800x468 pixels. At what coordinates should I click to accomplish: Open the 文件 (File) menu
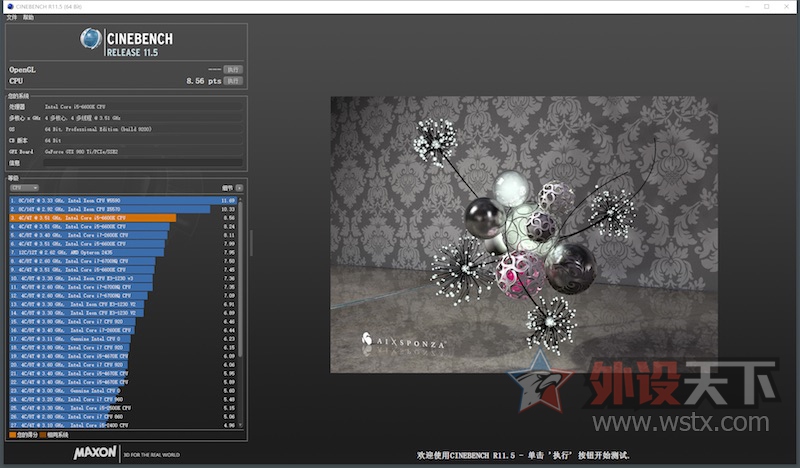point(11,17)
